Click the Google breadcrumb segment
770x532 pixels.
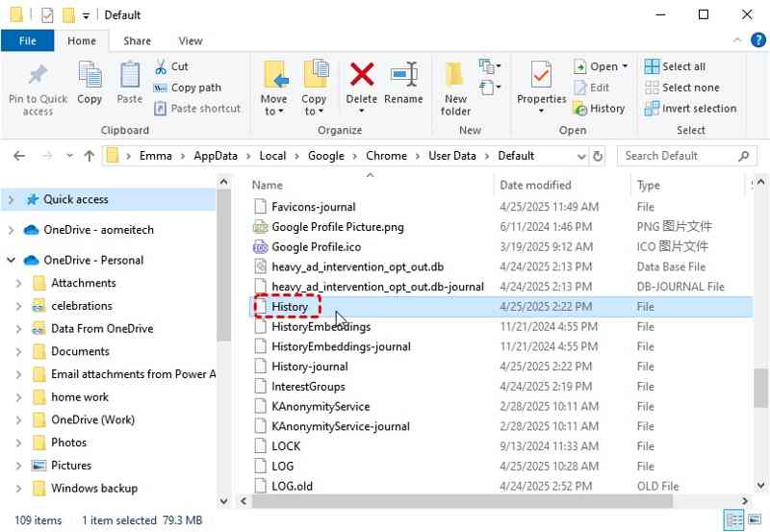(x=326, y=156)
